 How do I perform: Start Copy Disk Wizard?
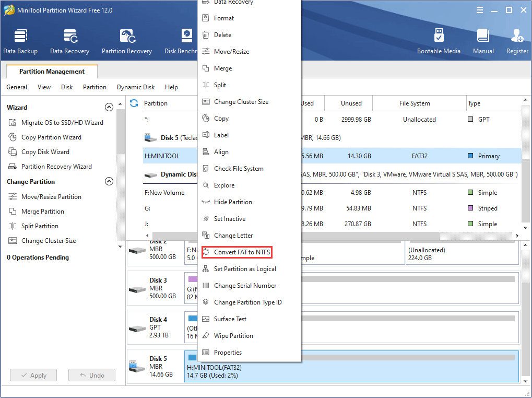(38, 151)
